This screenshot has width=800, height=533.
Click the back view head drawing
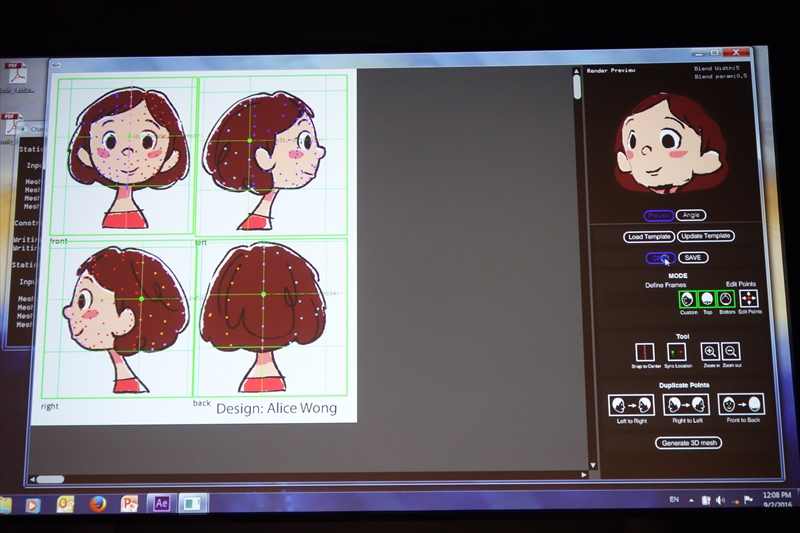tap(263, 317)
